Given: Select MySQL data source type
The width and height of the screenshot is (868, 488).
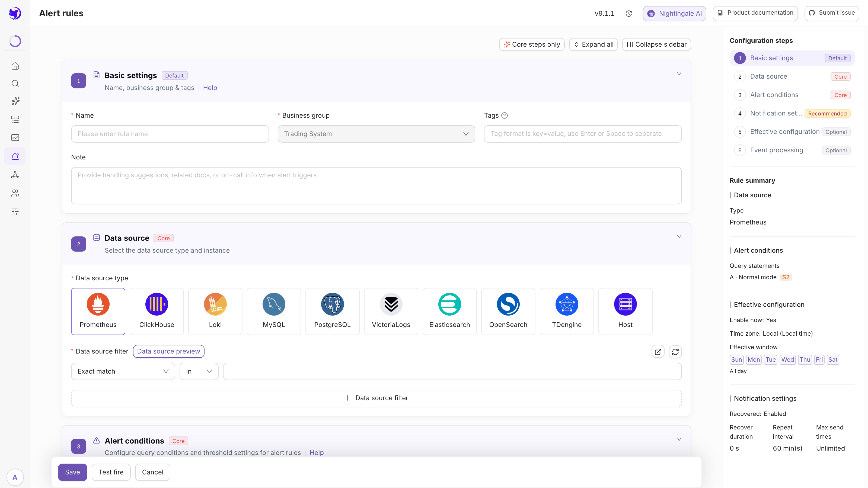Looking at the screenshot, I should click(x=274, y=312).
